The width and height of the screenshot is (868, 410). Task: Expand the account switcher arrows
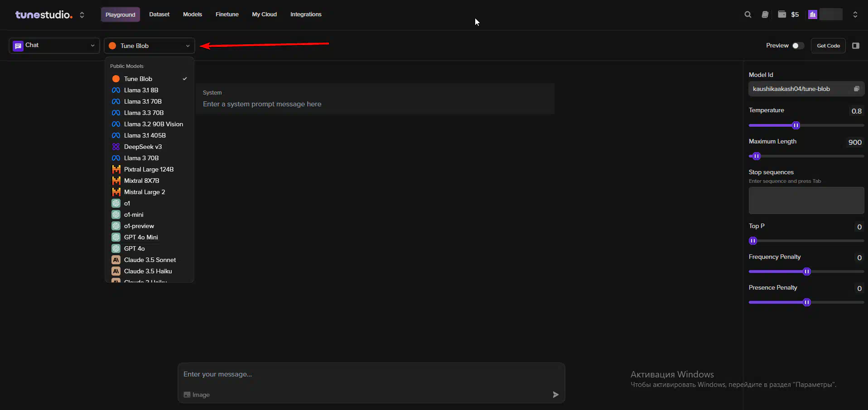pyautogui.click(x=855, y=14)
